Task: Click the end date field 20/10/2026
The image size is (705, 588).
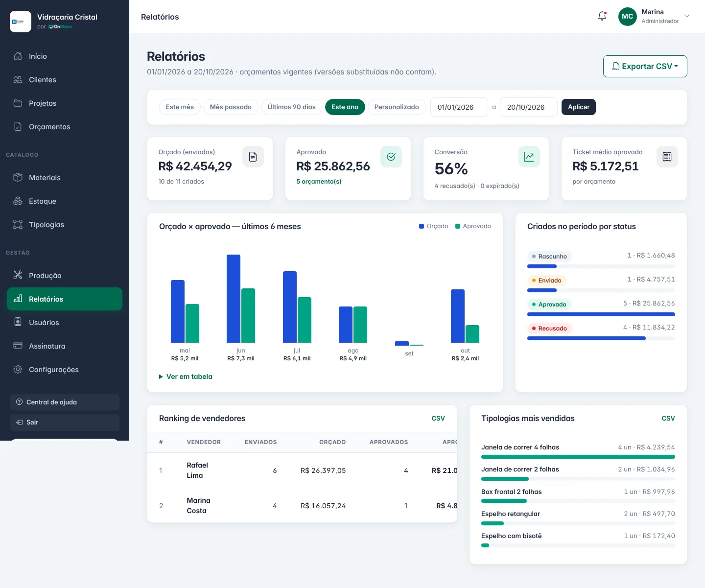Action: pos(529,107)
